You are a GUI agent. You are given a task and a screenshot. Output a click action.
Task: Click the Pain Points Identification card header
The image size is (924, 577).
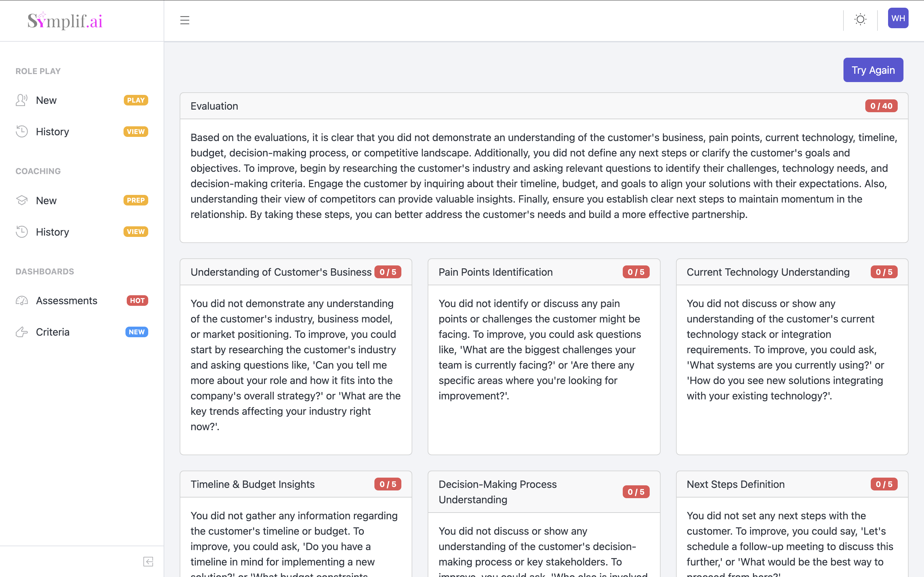click(x=495, y=272)
